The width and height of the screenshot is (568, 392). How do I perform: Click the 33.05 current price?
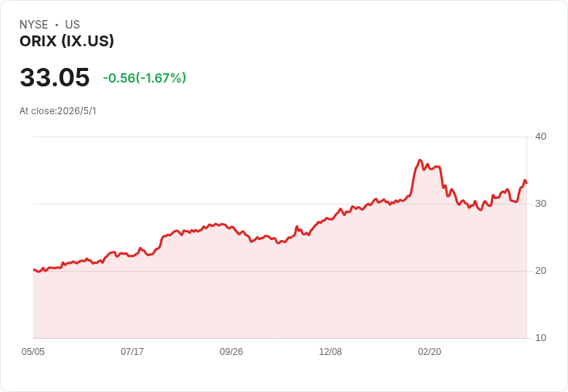point(55,77)
